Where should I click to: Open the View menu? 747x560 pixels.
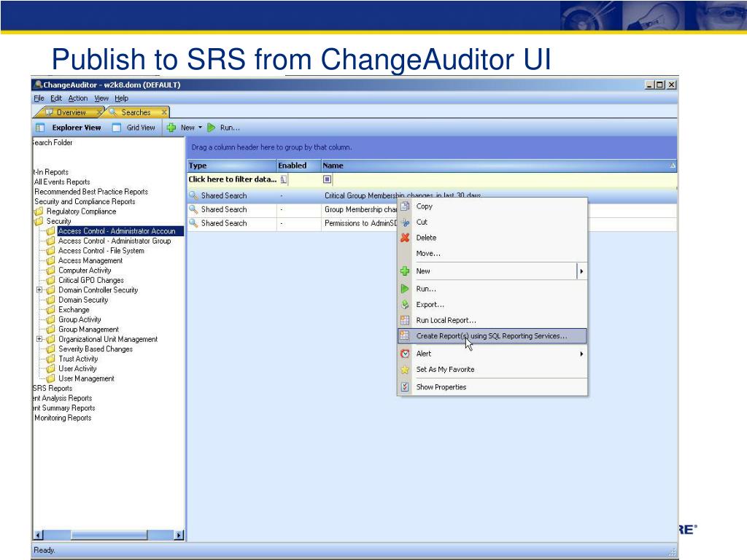click(x=101, y=98)
